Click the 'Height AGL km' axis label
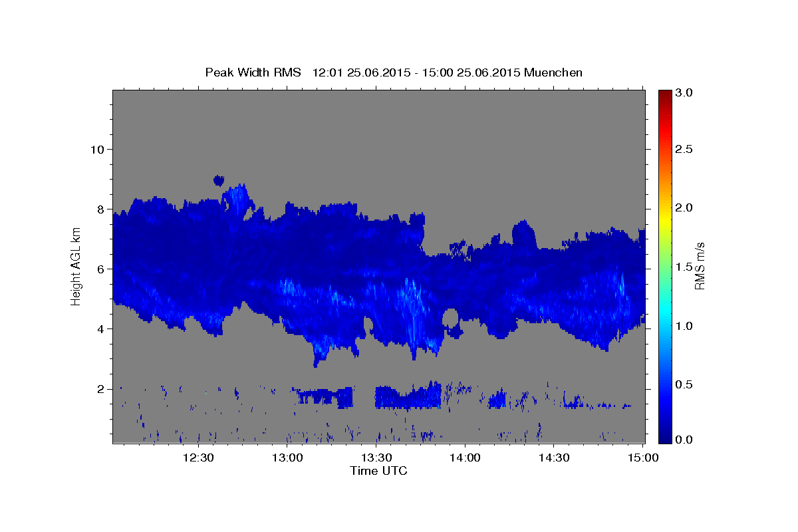This screenshot has width=798, height=532. pos(76,266)
